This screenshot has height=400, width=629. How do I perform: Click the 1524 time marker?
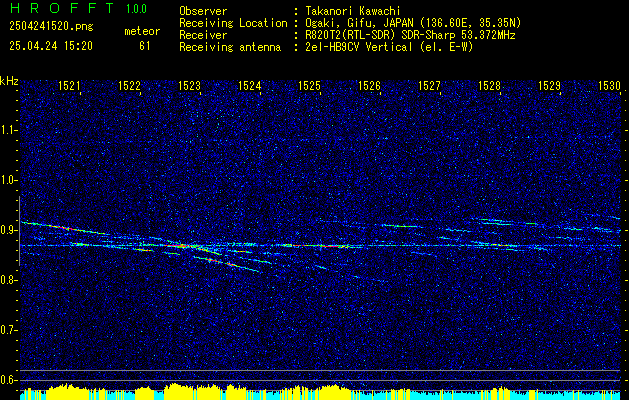click(249, 86)
